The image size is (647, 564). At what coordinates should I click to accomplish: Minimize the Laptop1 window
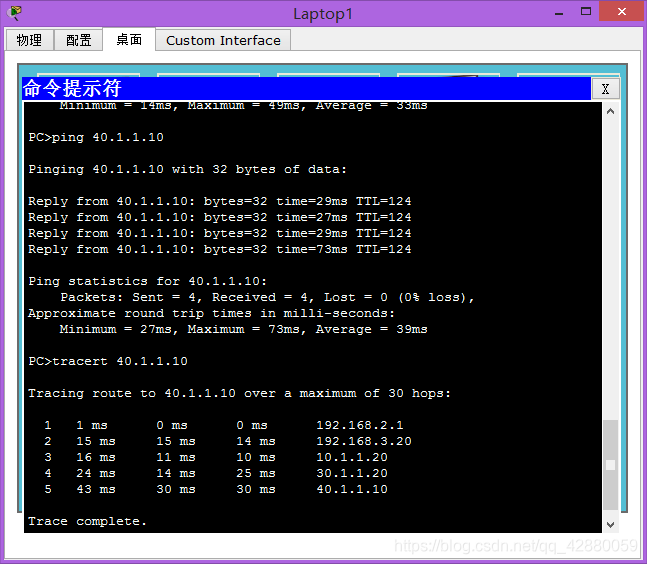559,12
